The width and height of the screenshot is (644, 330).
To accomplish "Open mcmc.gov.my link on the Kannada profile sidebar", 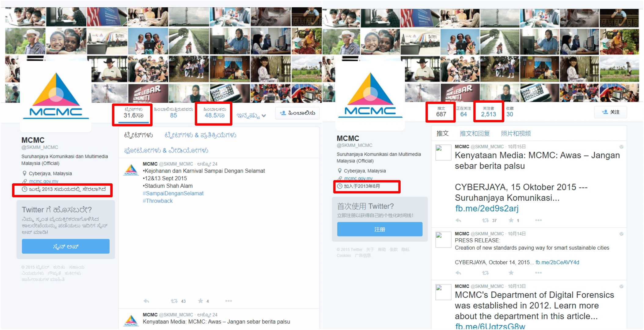I will point(44,181).
